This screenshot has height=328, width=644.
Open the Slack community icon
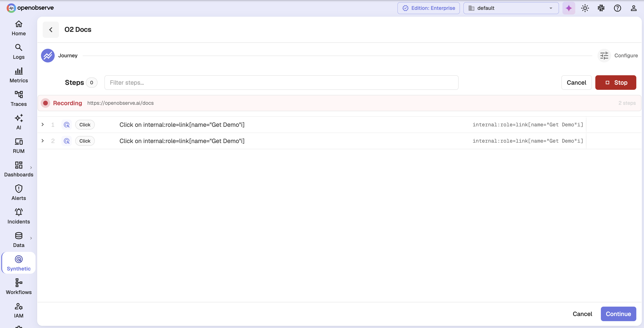click(x=601, y=8)
